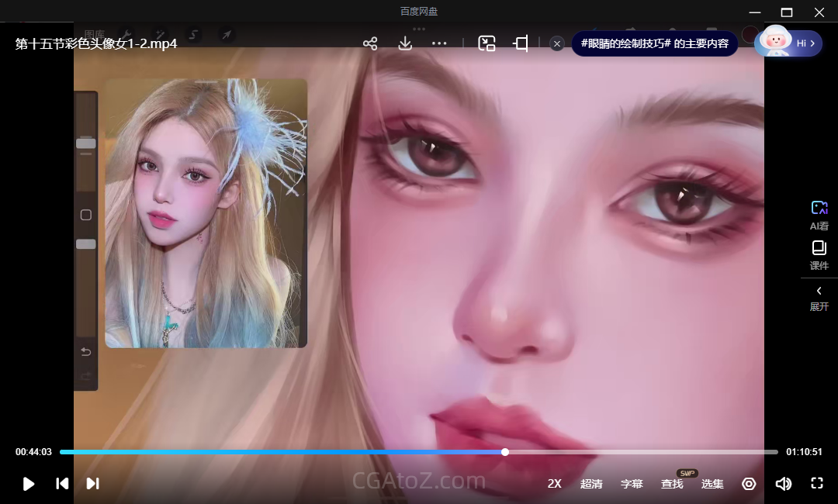Screen dimensions: 838x504
Task: Click the share icon
Action: click(x=370, y=43)
